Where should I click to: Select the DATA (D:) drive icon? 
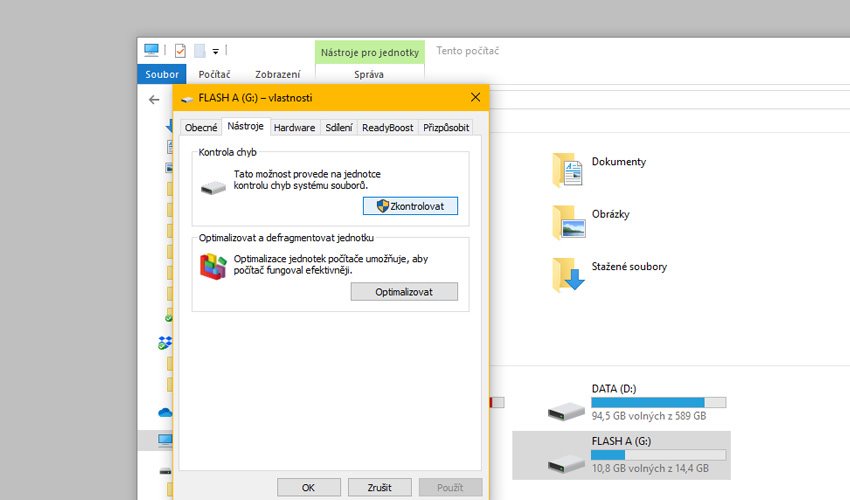566,409
